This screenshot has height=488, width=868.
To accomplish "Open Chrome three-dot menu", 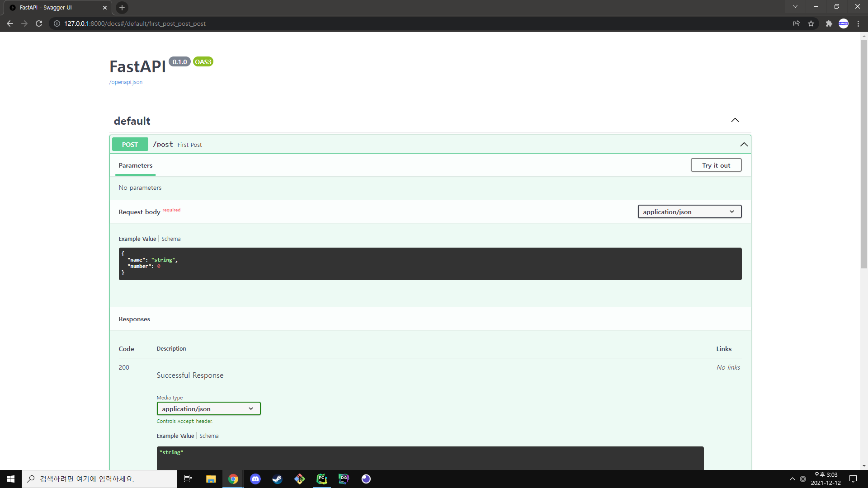I will click(x=858, y=23).
